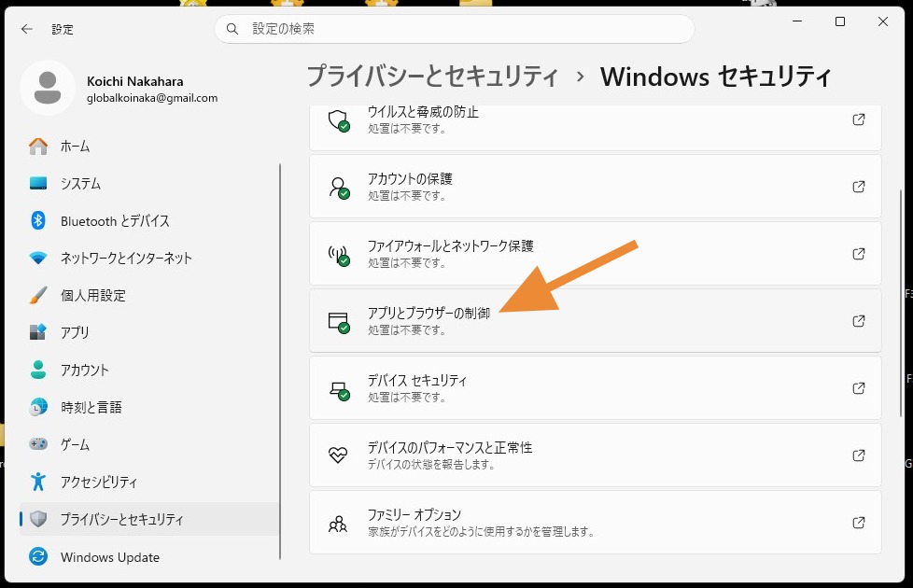Click the device security laptop icon
The image size is (913, 588).
click(338, 389)
